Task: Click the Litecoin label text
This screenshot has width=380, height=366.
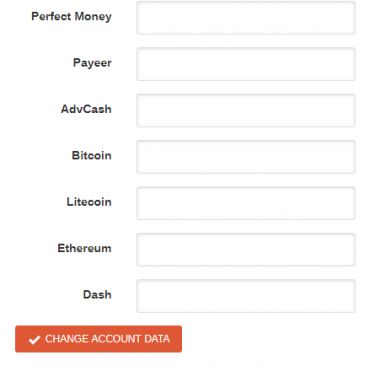Action: pyautogui.click(x=89, y=202)
